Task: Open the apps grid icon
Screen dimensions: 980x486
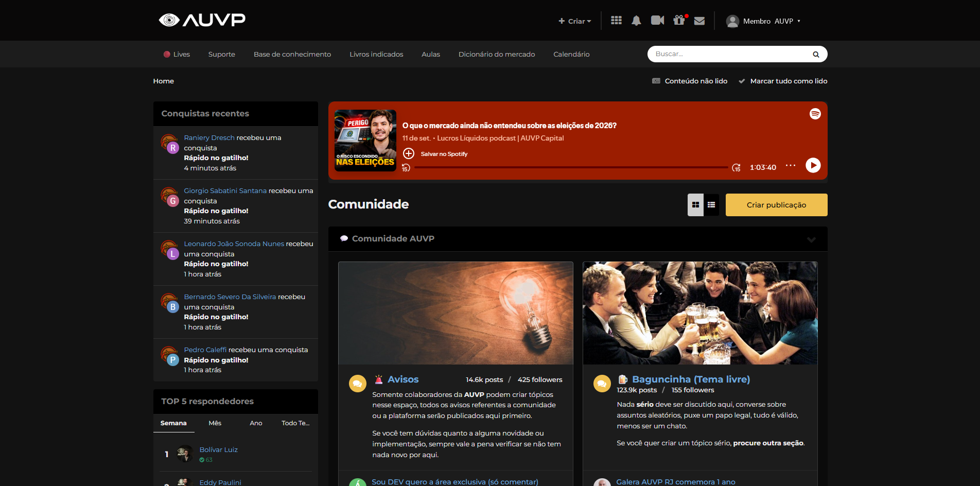Action: 616,21
